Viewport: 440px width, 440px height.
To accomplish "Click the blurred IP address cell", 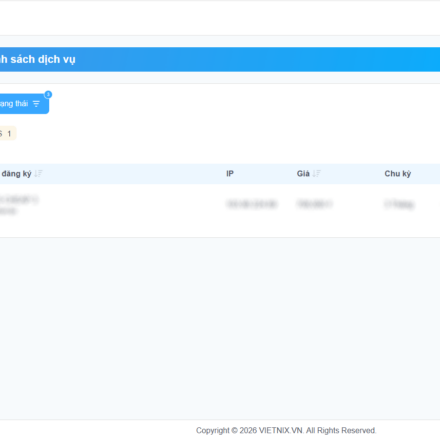I will tap(252, 204).
